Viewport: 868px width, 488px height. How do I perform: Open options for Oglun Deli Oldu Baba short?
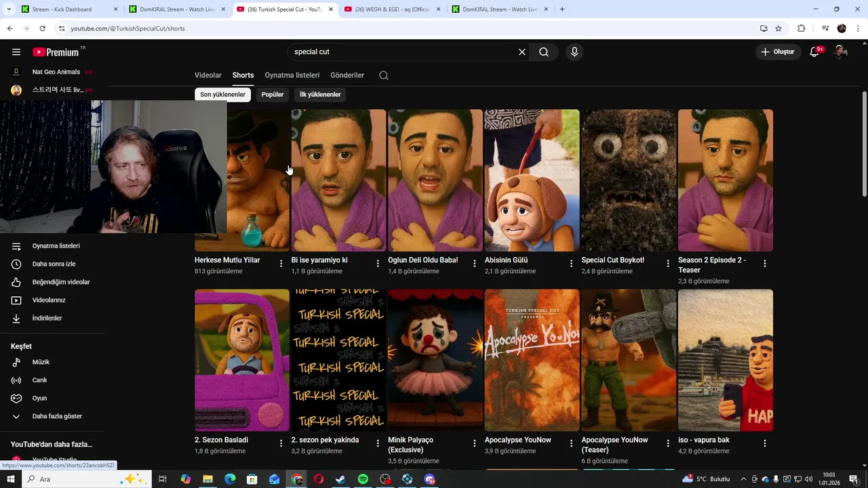[475, 264]
